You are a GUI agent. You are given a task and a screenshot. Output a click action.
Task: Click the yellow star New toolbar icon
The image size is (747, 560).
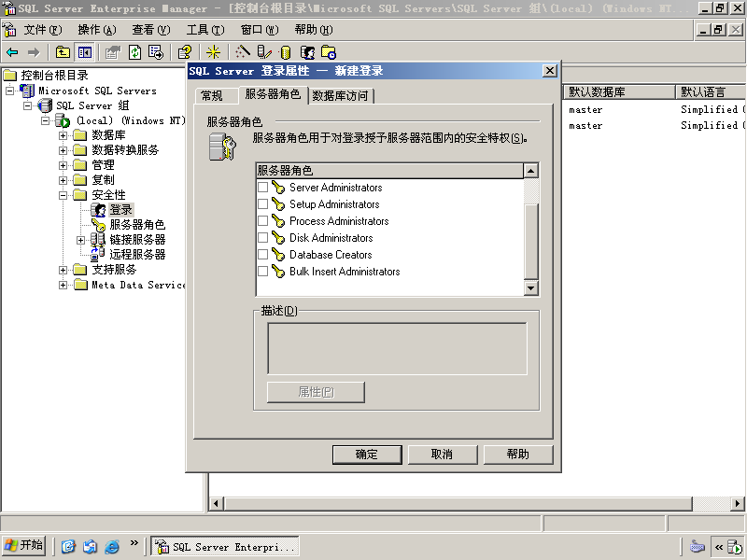coord(213,52)
